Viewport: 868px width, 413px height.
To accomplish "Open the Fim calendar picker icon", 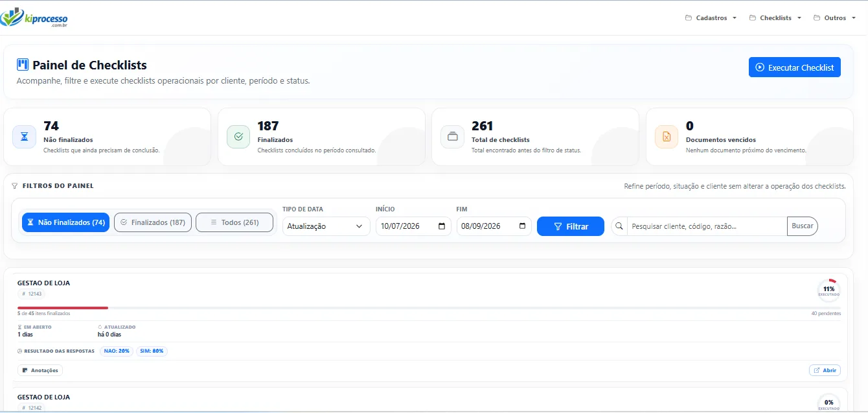I will [x=523, y=226].
